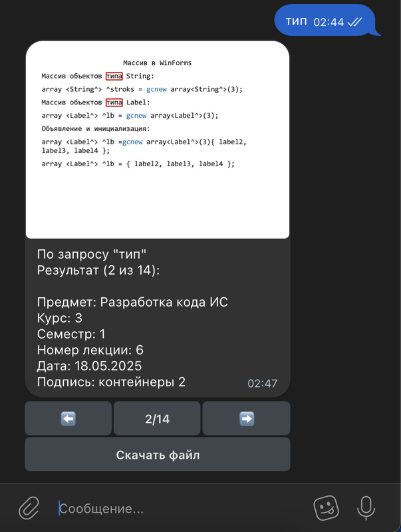This screenshot has height=532, width=401.
Task: Click the Предмет: Разработка кода ИС line
Action: click(132, 302)
